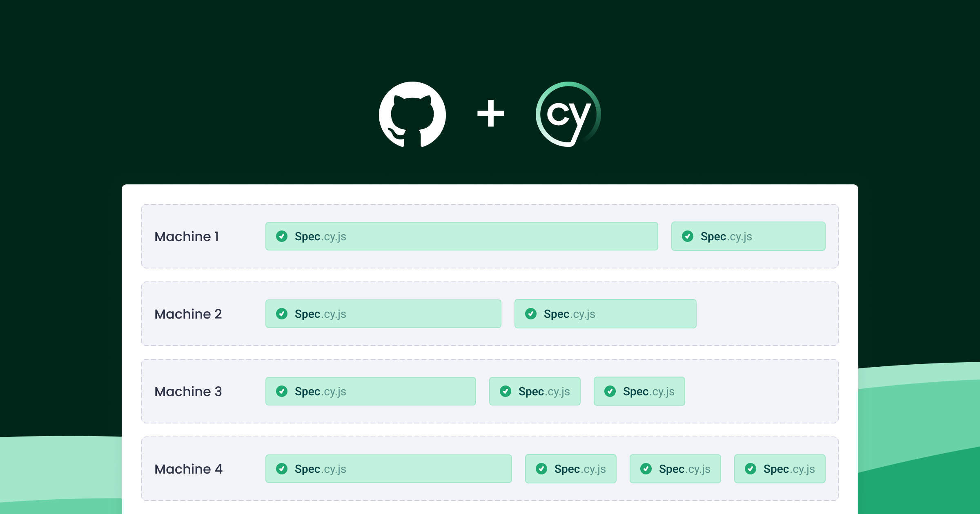Image resolution: width=980 pixels, height=514 pixels.
Task: Open the longest Spec.cy.js bar in Machine 1
Action: point(461,236)
